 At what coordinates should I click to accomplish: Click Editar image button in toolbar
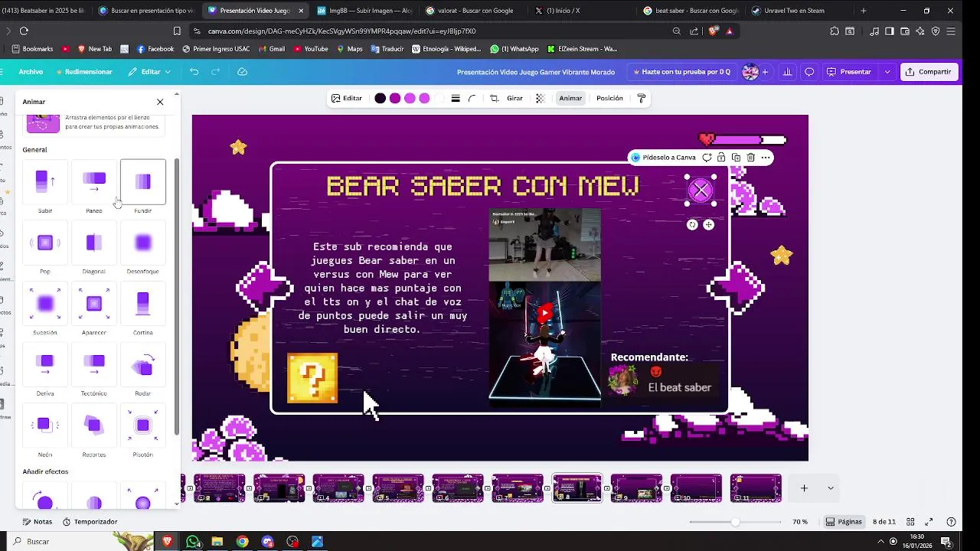pyautogui.click(x=347, y=99)
